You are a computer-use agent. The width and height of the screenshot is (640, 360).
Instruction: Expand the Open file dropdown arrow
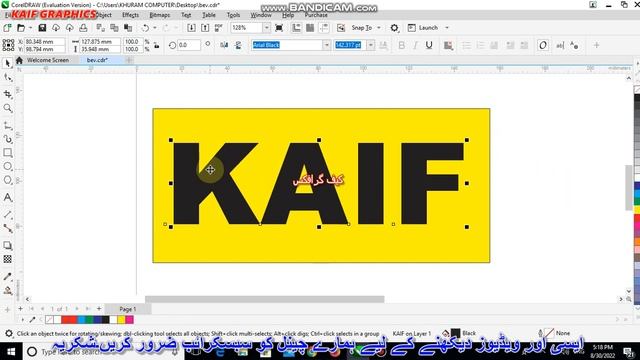pos(31,28)
